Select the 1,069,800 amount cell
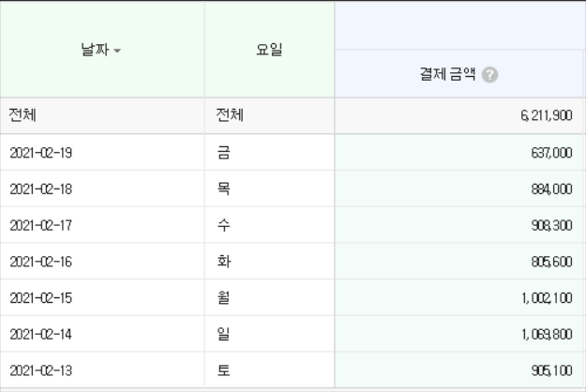The height and width of the screenshot is (392, 586). click(459, 334)
